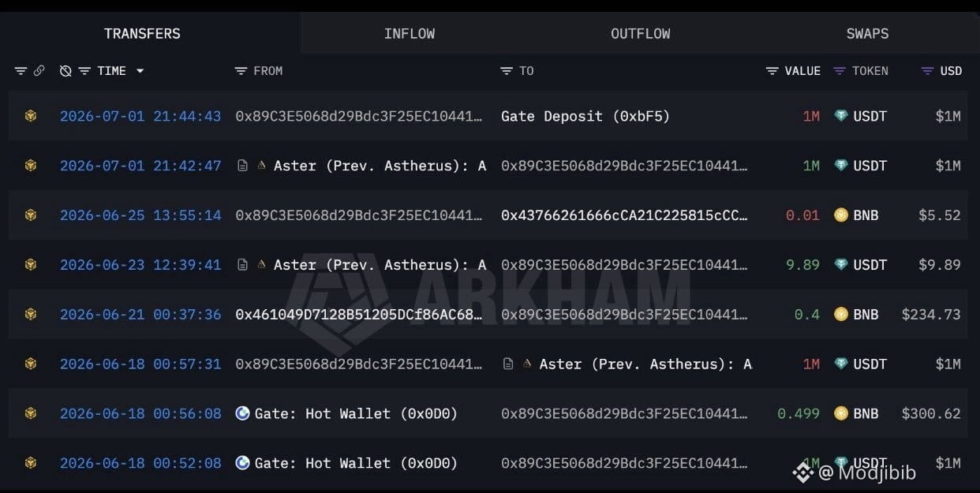The height and width of the screenshot is (493, 980).
Task: Click USDT token on 00:57:31 row
Action: (x=860, y=364)
